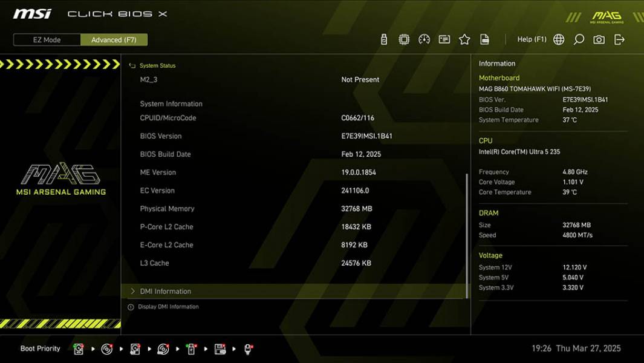
Task: Select the floppy disk boot device
Action: (220, 349)
